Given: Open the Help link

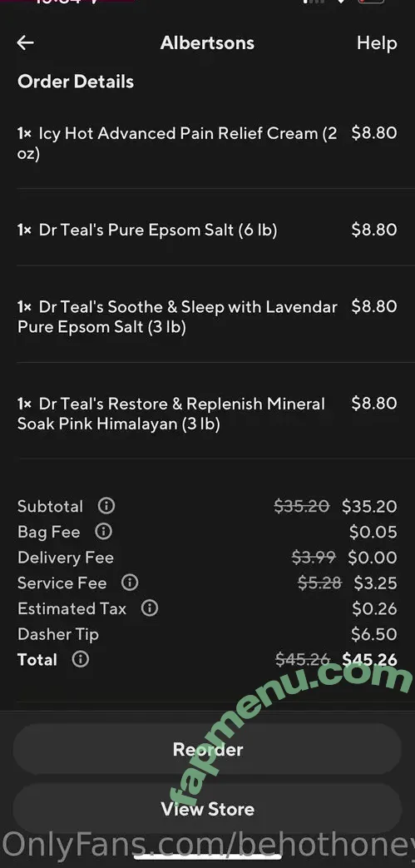Looking at the screenshot, I should coord(376,43).
